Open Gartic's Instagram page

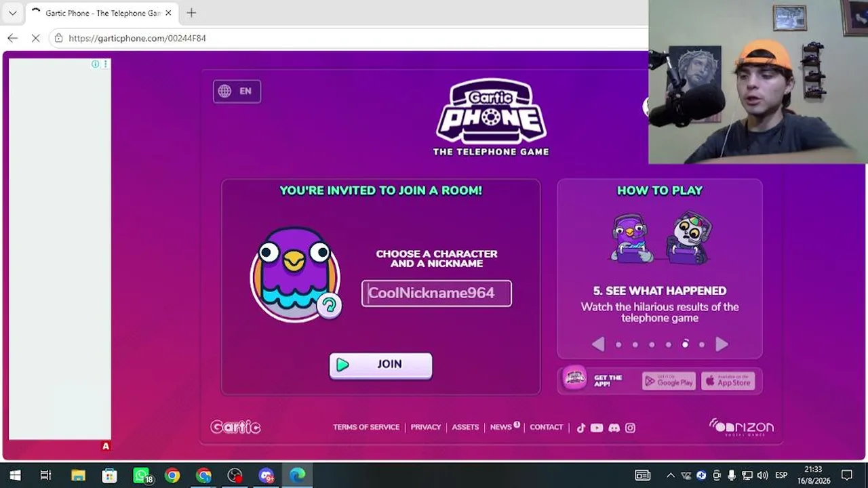[630, 428]
